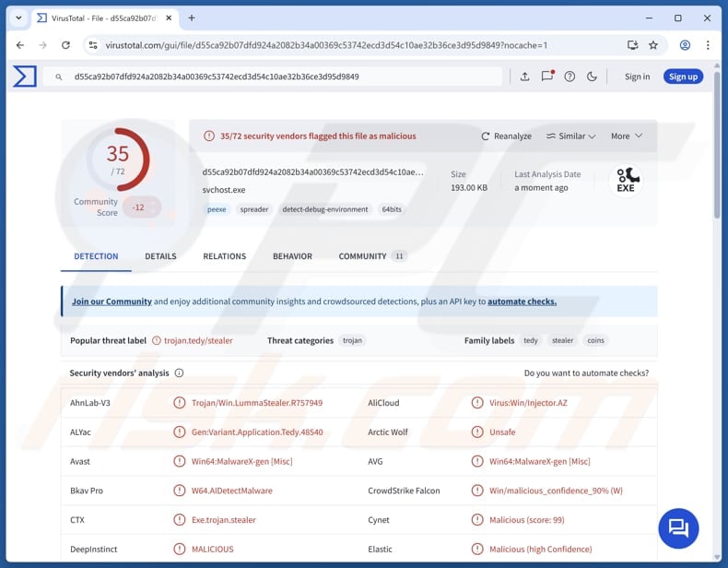Click the community score -12 badge
This screenshot has width=728, height=568.
click(142, 207)
